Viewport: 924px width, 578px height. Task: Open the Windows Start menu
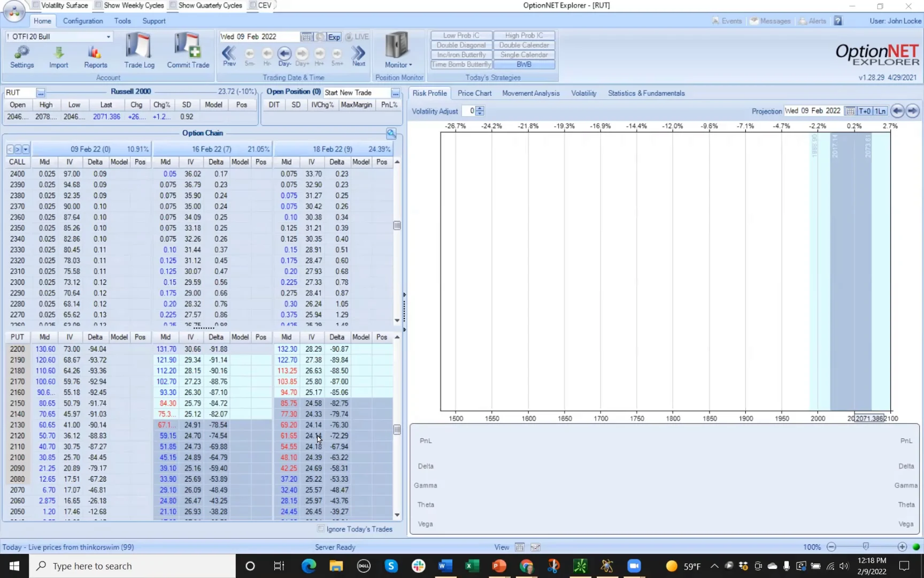pyautogui.click(x=14, y=566)
